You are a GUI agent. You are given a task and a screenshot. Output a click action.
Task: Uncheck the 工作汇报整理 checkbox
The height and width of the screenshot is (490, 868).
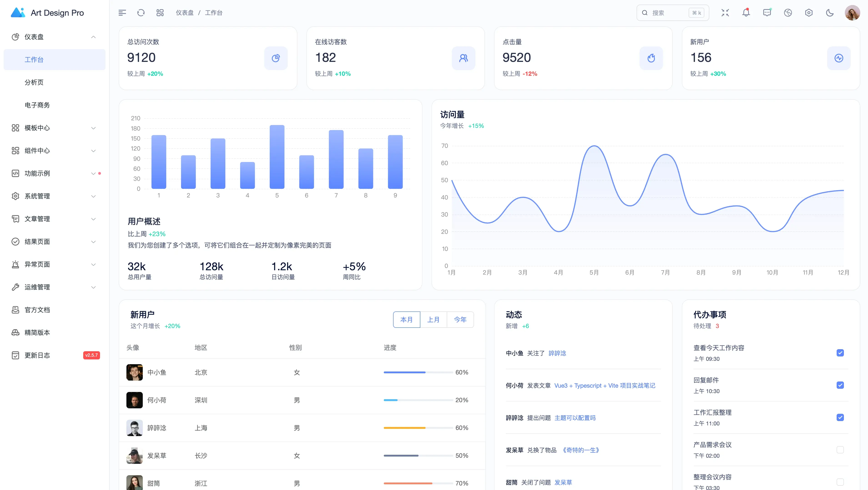(840, 417)
